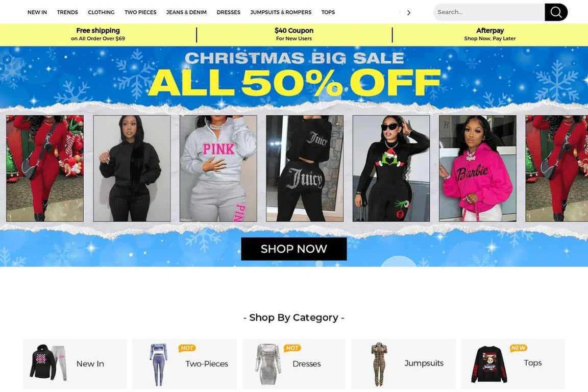Viewport: 588px width, 392px height.
Task: Click the left arrow in navigation menu
Action: pyautogui.click(x=400, y=12)
